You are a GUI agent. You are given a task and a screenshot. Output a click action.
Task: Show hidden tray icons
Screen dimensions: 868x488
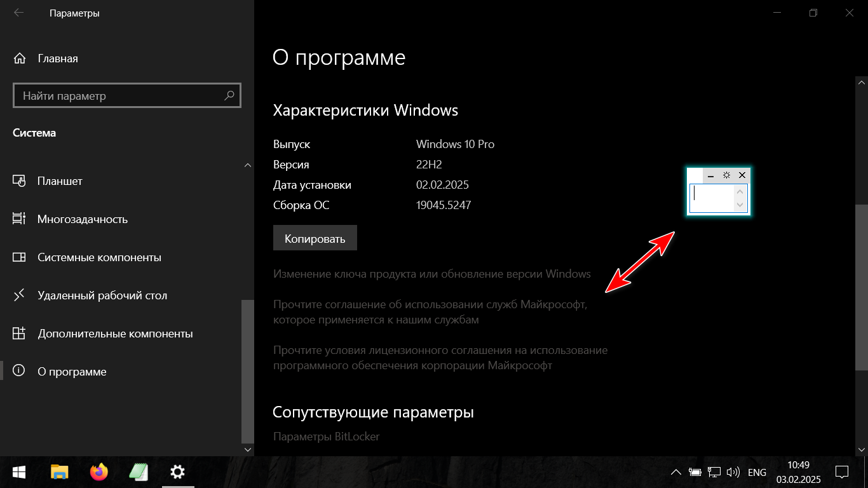[x=676, y=472]
